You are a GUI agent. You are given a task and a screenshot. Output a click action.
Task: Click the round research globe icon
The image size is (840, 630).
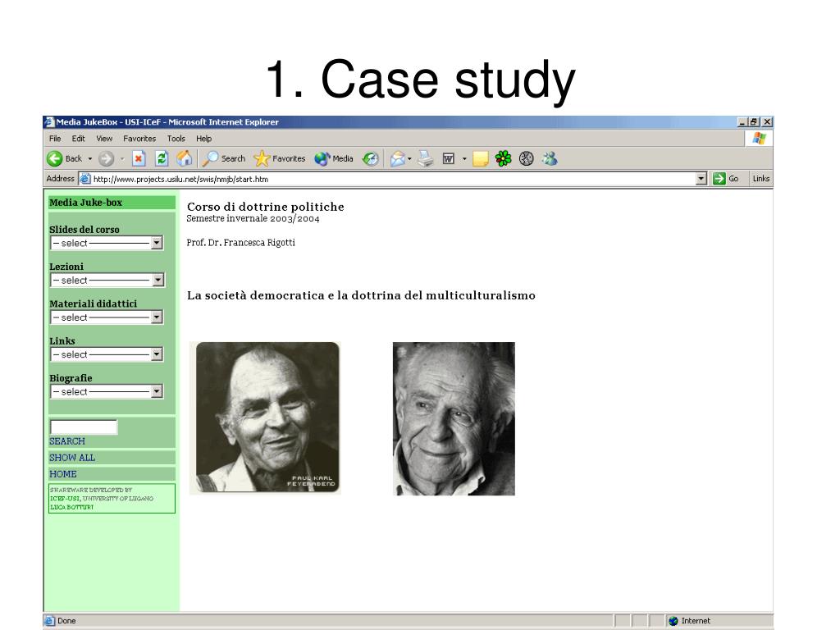click(x=526, y=158)
